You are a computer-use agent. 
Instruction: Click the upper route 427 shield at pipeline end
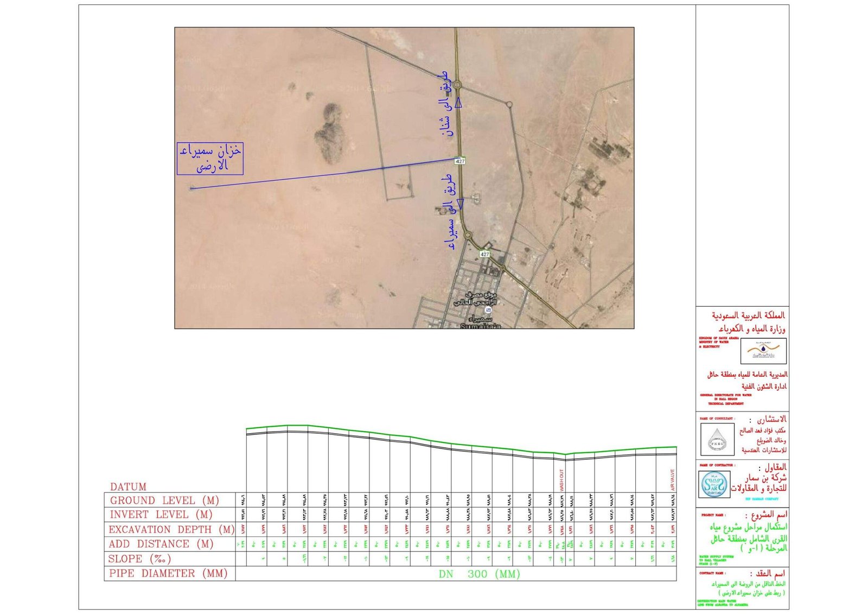click(x=460, y=161)
